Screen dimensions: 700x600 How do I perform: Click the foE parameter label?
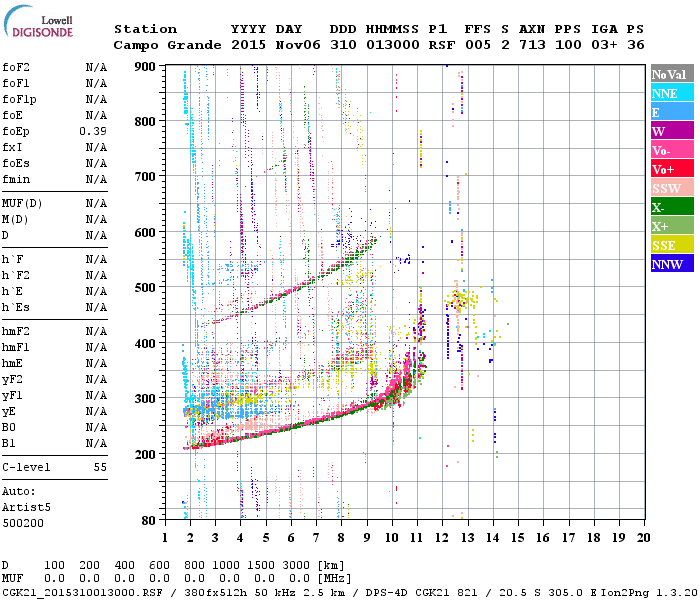coord(12,116)
